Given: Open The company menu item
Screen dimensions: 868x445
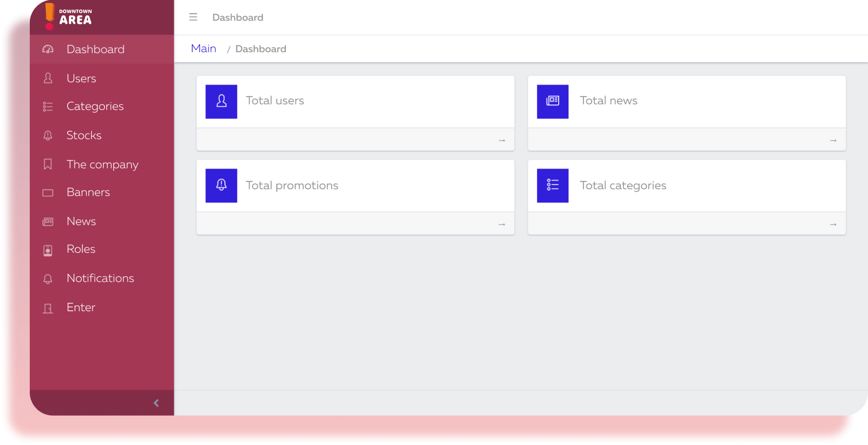Looking at the screenshot, I should click(x=102, y=164).
